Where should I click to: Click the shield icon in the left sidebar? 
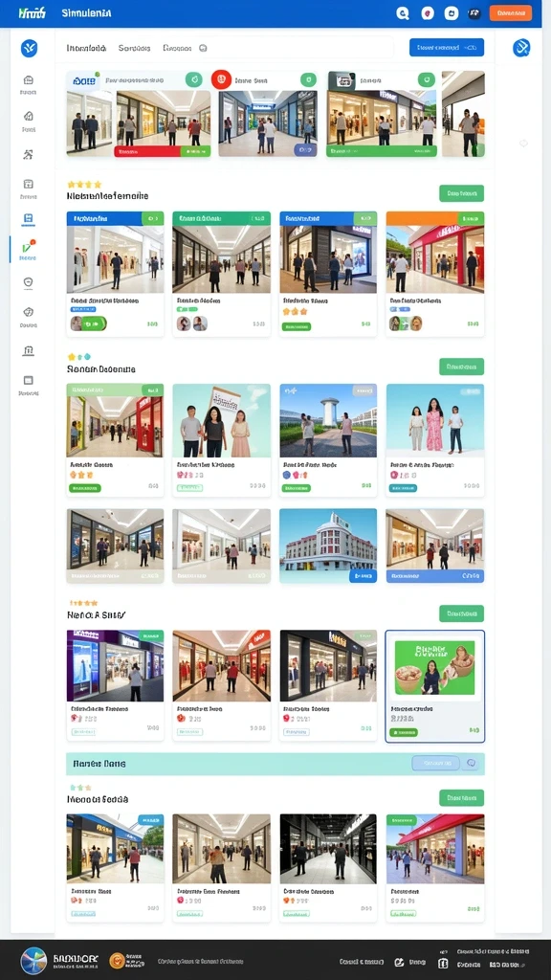coord(28,283)
